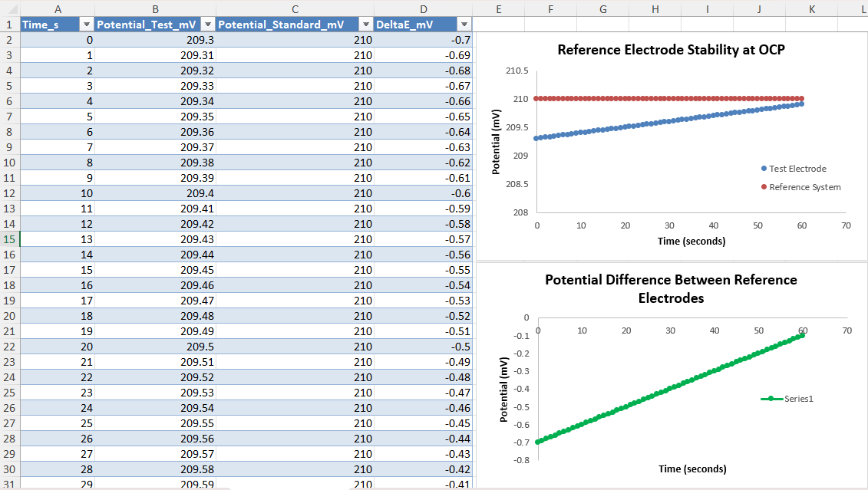Select column C header
868x490 pixels.
tap(295, 9)
